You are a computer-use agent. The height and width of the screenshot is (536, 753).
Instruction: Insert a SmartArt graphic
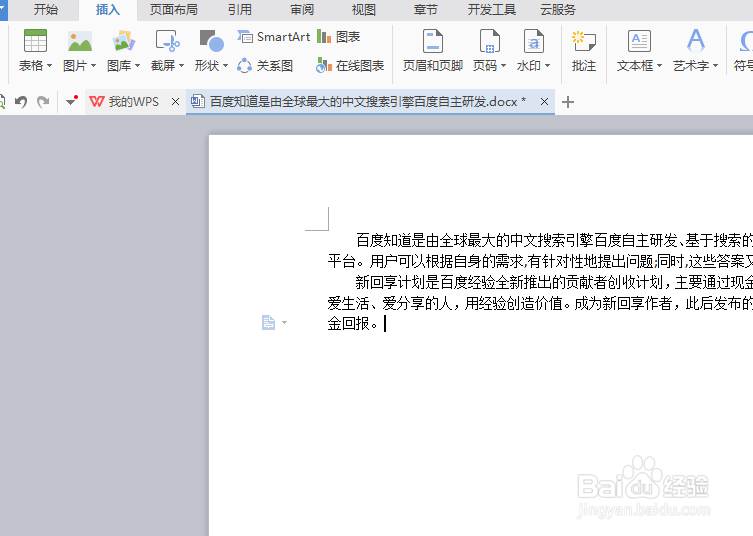274,37
